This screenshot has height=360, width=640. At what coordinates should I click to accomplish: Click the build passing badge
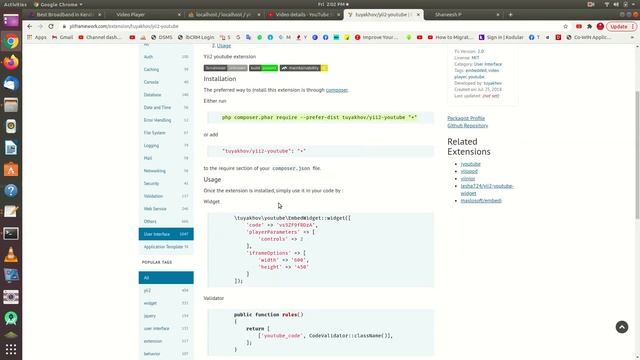(264, 68)
